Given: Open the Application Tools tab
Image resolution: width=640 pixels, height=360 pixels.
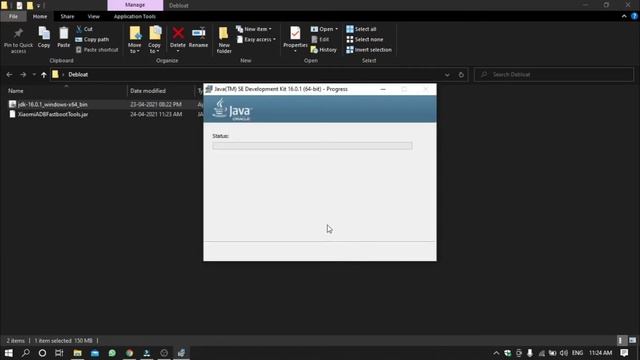Looking at the screenshot, I should tap(135, 16).
